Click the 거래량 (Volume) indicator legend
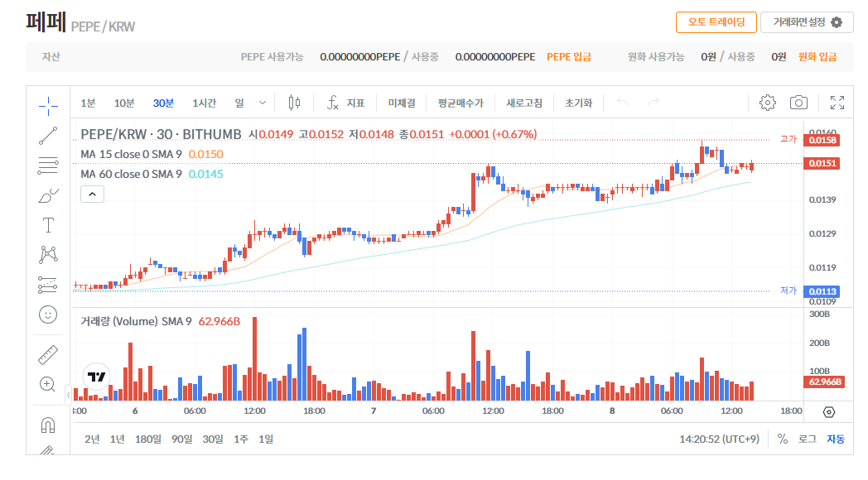The width and height of the screenshot is (868, 480). [x=136, y=321]
